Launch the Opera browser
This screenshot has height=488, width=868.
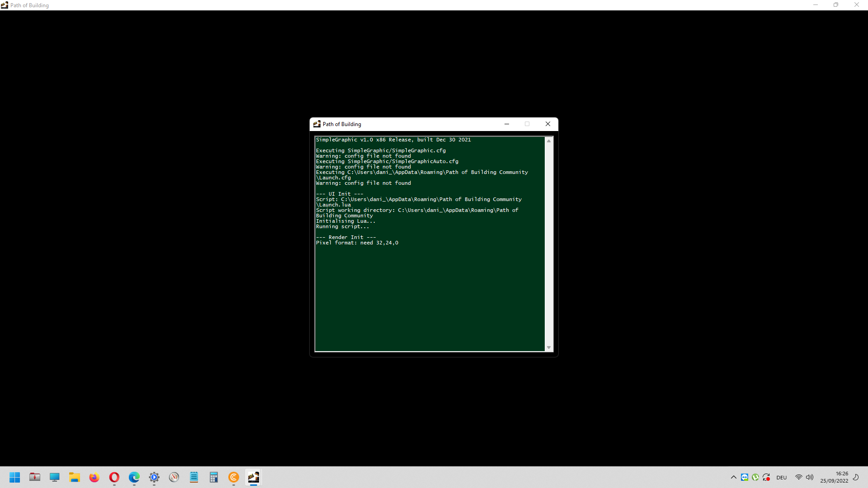click(x=114, y=477)
